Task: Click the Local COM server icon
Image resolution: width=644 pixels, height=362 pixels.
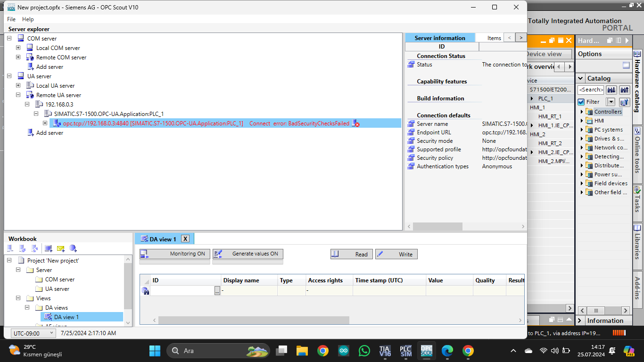Action: (30, 48)
